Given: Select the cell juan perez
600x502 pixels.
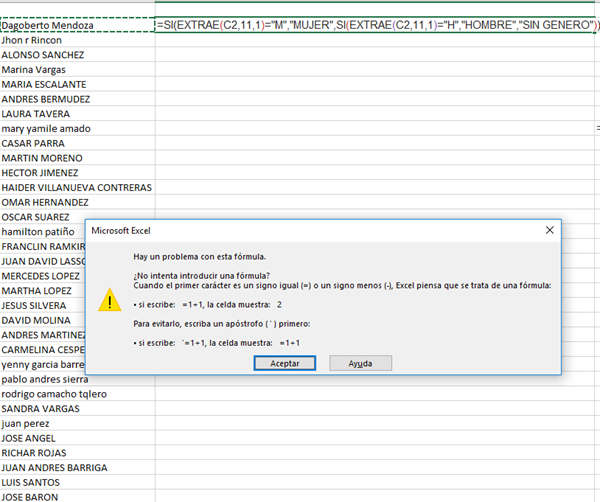Looking at the screenshot, I should click(x=78, y=424).
